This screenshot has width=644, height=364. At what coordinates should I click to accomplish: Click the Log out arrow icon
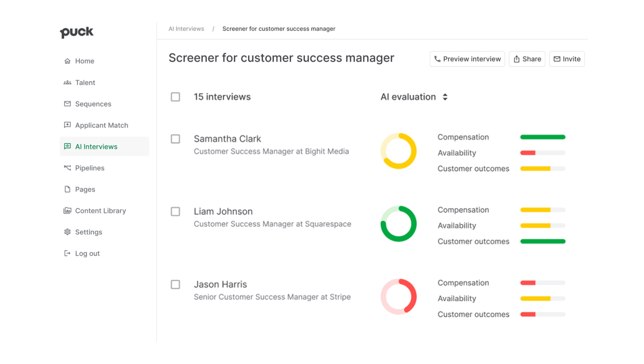coord(67,253)
